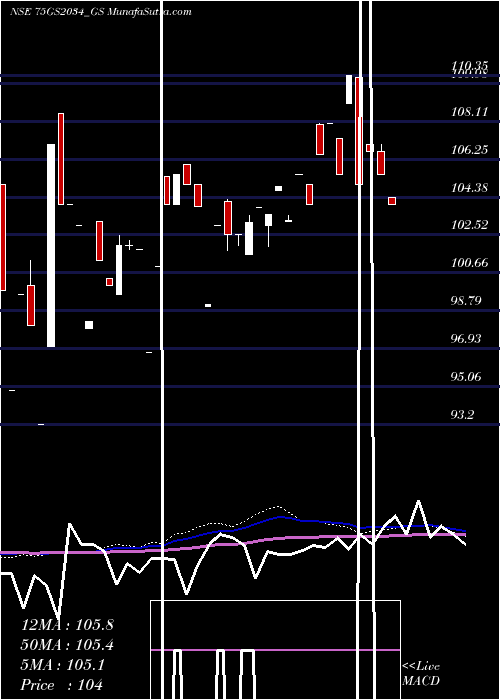Click the 12MA : 105.8 readout
This screenshot has height=700, width=500.
tap(67, 625)
